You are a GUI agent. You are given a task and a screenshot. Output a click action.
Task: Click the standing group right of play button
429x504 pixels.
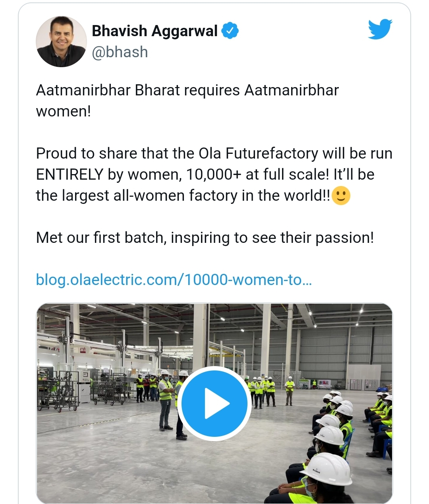[x=263, y=391]
